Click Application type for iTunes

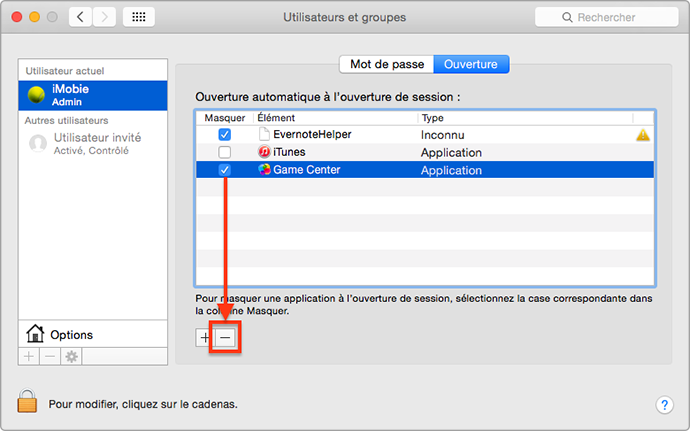click(x=451, y=152)
